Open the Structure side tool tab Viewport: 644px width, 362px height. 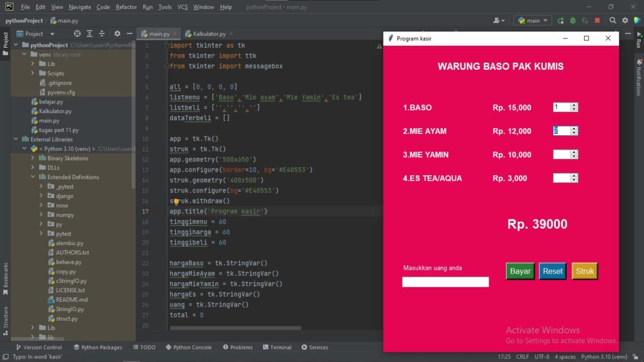point(5,321)
